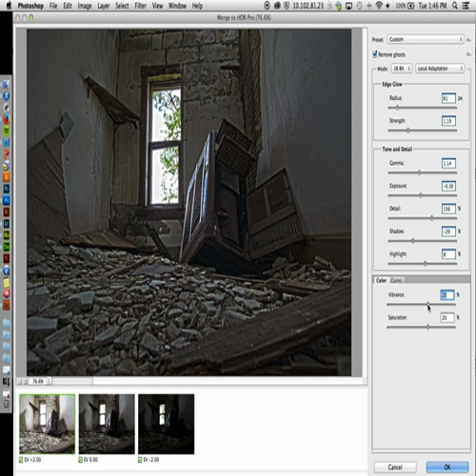476x476 pixels.
Task: Open the Local Adaptation method dropdown
Action: (440, 69)
